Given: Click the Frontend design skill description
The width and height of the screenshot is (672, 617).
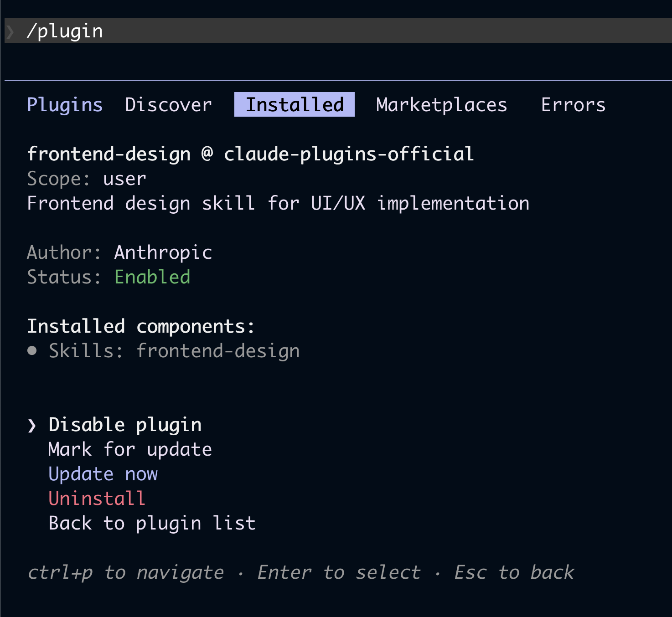Looking at the screenshot, I should [x=278, y=203].
